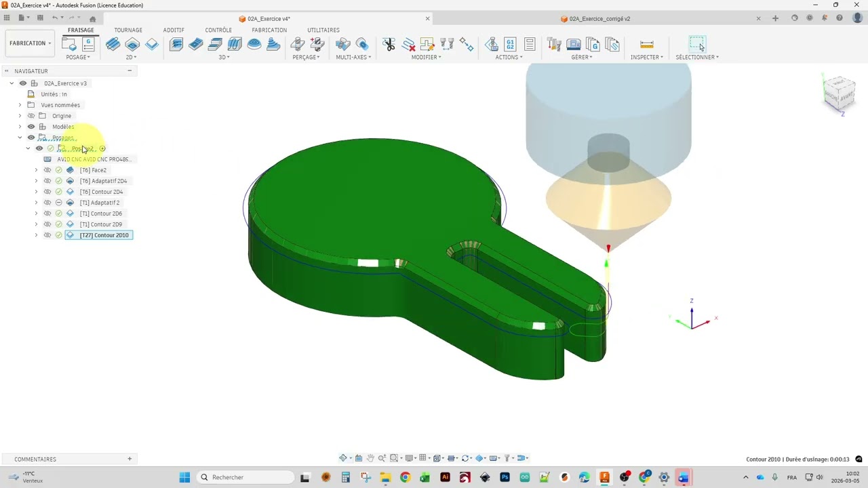Open the machine library icon in Gérer
The height and width of the screenshot is (488, 868).
[574, 44]
